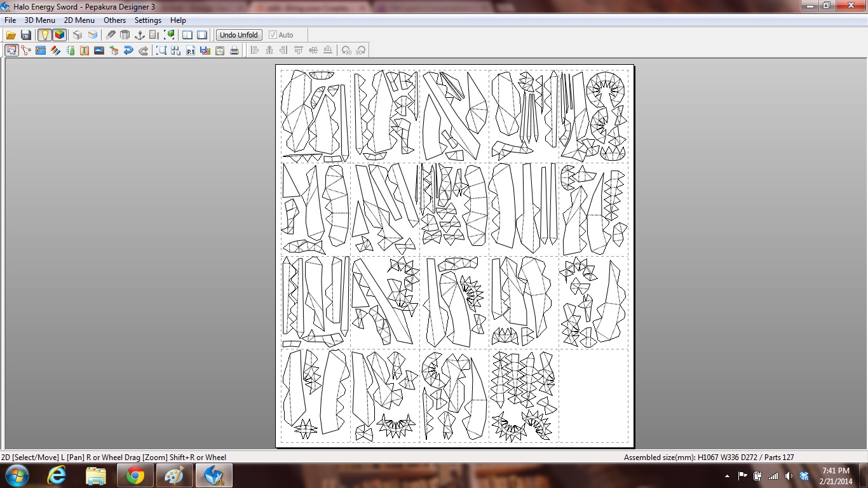Click the gray panel icon beside the anchor

click(x=154, y=35)
